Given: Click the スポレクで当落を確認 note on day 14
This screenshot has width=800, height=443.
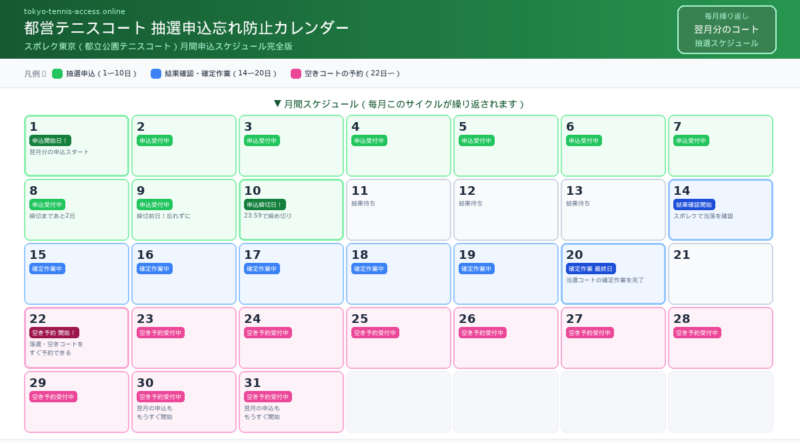Looking at the screenshot, I should pyautogui.click(x=703, y=216).
